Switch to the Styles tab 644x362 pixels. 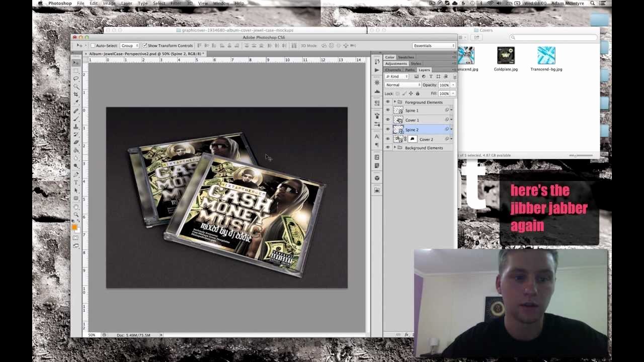416,64
